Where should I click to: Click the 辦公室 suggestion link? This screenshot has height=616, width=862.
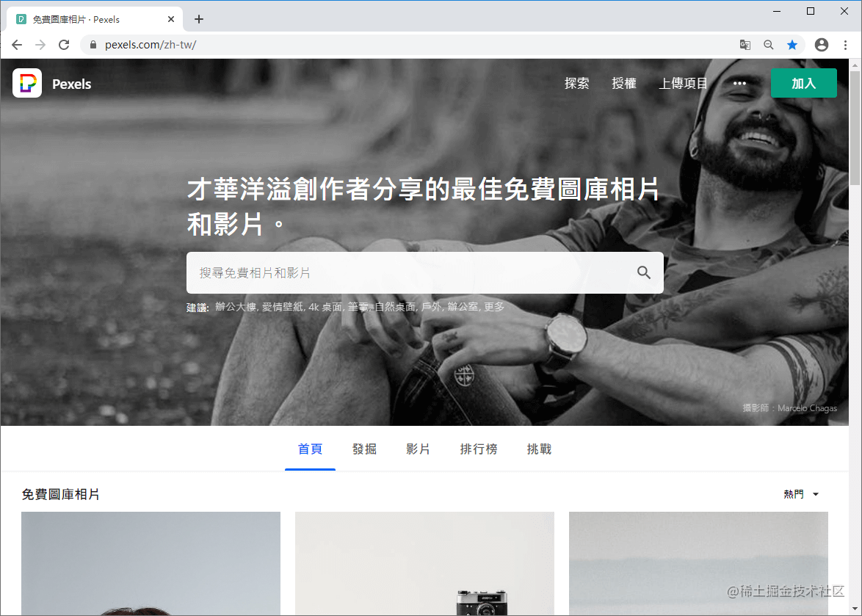463,307
